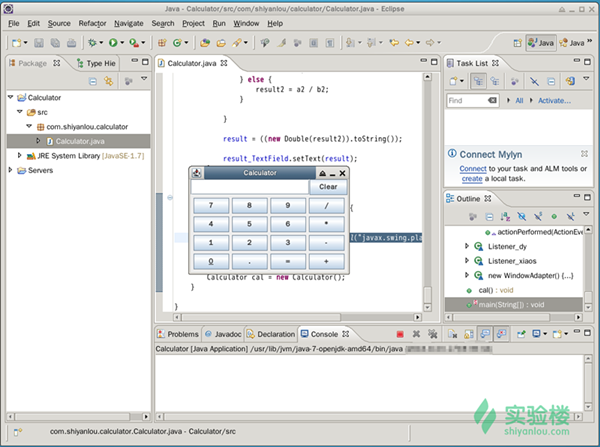
Task: Click the Open Task folder toolbar icon
Action: [221, 42]
